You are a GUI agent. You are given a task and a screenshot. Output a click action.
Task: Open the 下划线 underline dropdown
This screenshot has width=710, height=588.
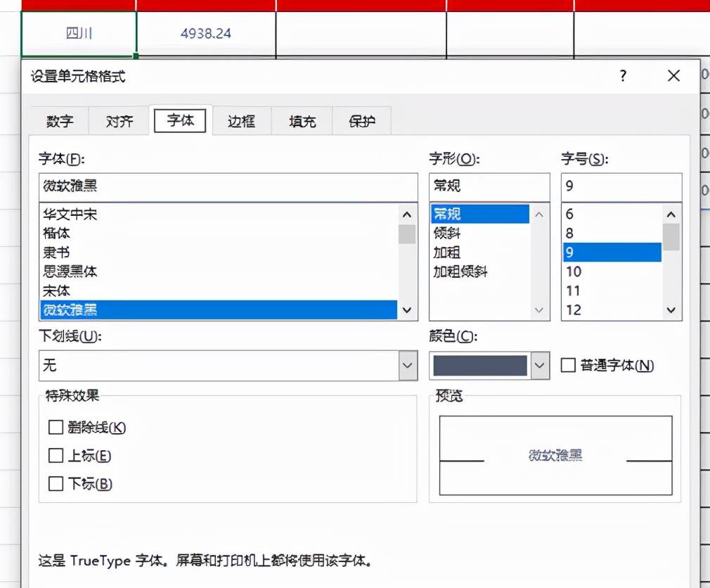point(406,366)
